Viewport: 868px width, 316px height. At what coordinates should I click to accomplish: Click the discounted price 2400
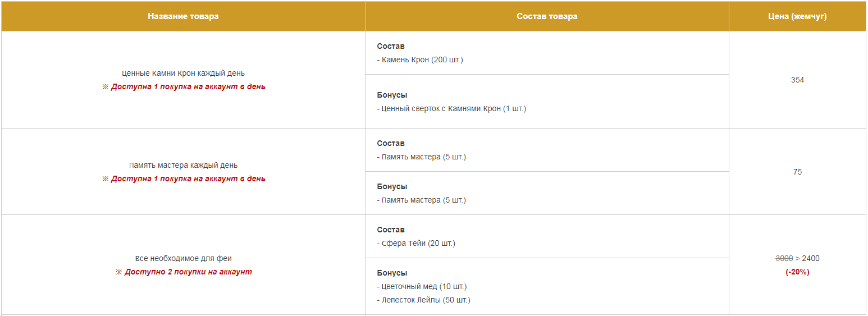click(811, 258)
